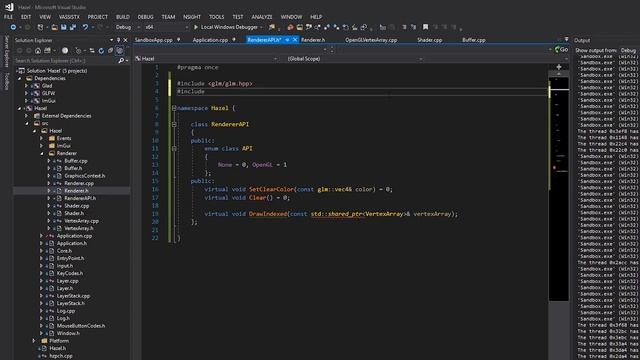
Task: Click the Local Windows Debugger dropdown arrow
Action: tap(261, 27)
